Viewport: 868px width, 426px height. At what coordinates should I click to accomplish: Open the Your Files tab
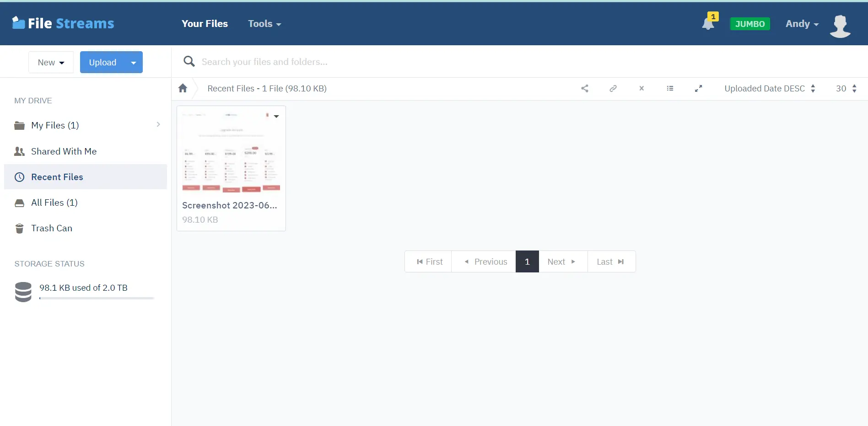pos(205,24)
